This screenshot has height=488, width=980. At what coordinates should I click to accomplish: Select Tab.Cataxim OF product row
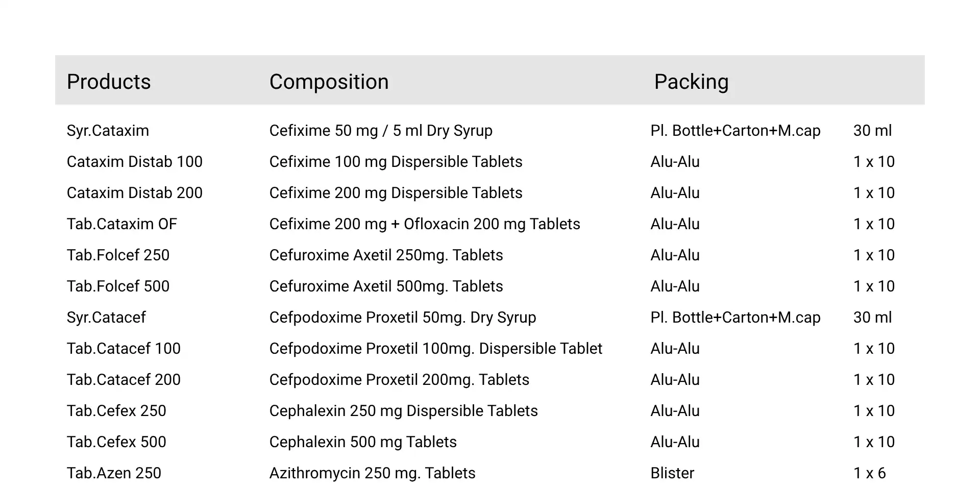[x=121, y=224]
